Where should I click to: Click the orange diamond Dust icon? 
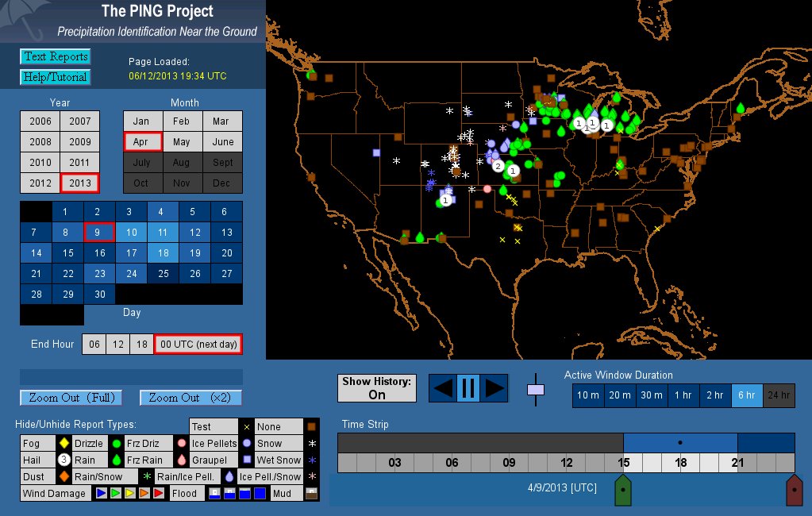pyautogui.click(x=64, y=476)
